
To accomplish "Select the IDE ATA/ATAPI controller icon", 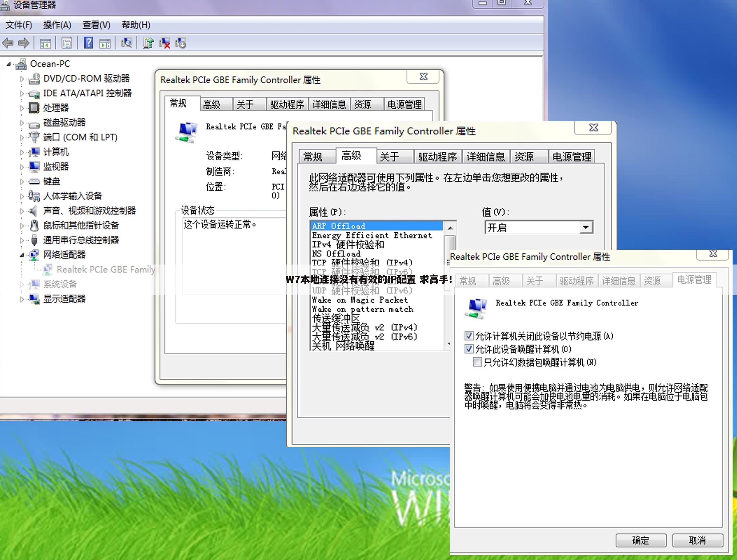I will (x=34, y=94).
